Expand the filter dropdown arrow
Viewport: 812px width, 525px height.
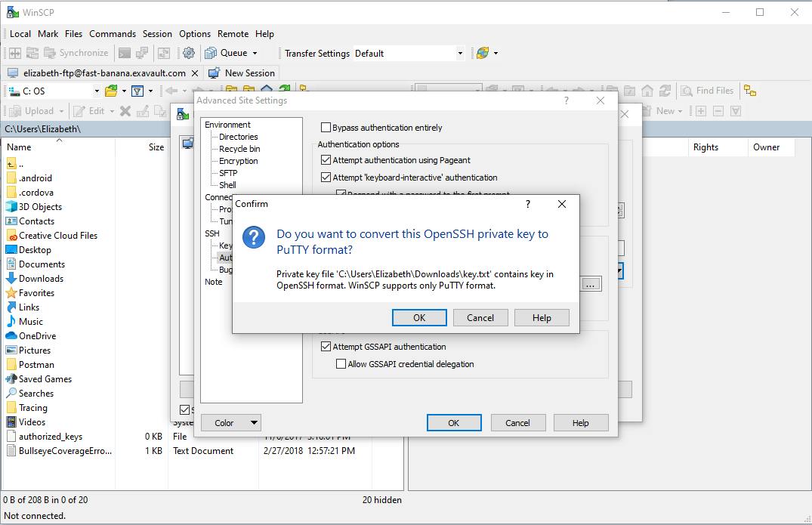pos(151,91)
